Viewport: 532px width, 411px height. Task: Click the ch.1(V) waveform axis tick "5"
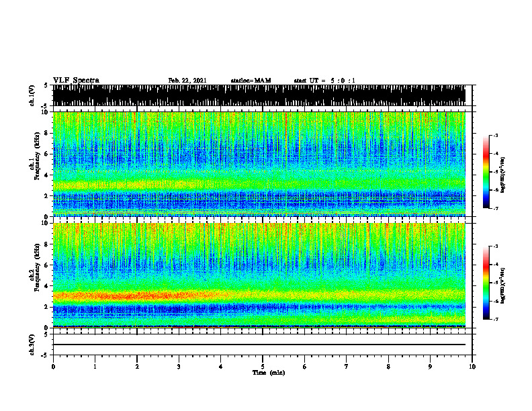tap(46, 86)
